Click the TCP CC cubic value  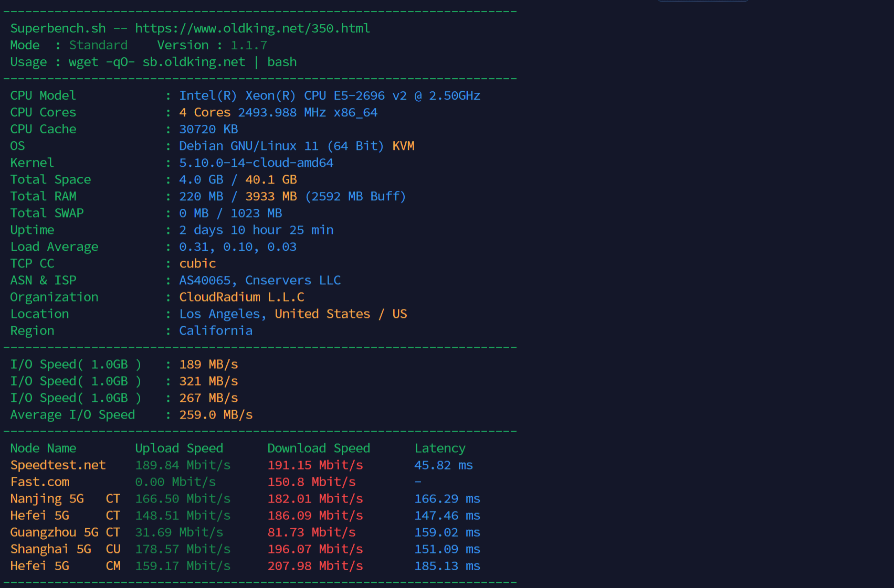pos(197,263)
